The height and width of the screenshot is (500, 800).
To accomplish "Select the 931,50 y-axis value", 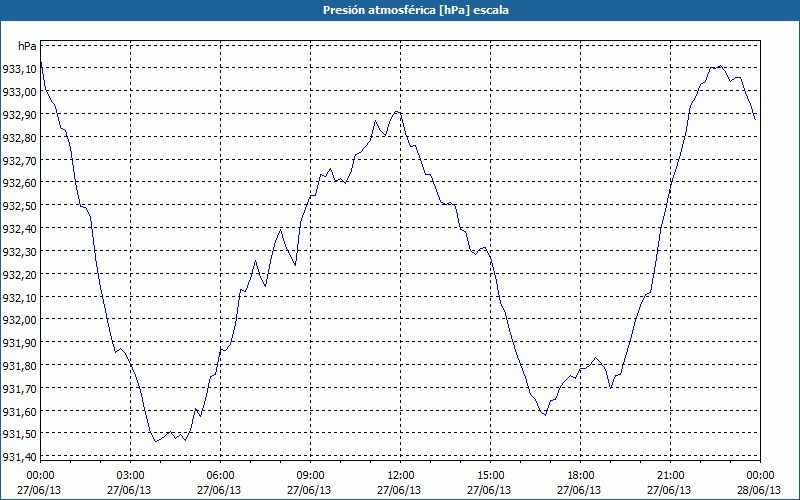I will [x=19, y=434].
